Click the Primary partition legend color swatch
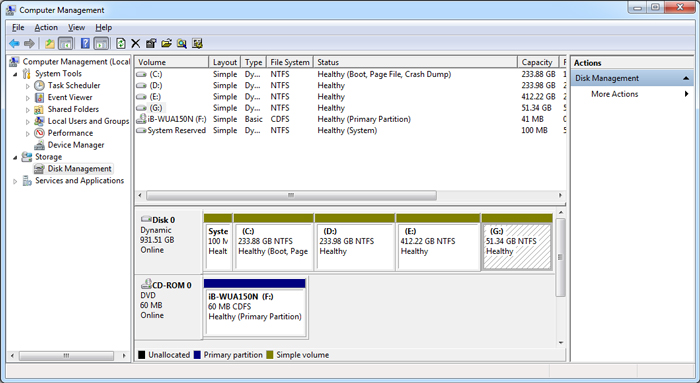 [197, 355]
